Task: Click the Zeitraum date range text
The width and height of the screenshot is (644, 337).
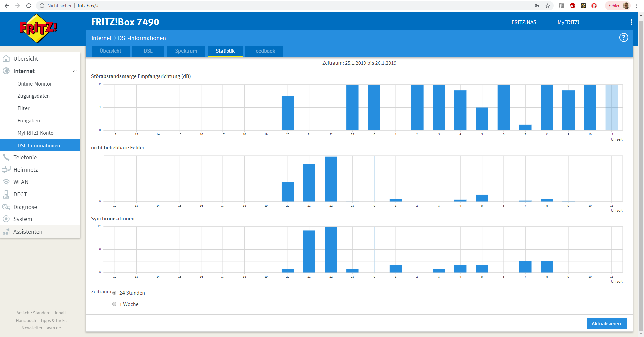Action: pyautogui.click(x=359, y=63)
